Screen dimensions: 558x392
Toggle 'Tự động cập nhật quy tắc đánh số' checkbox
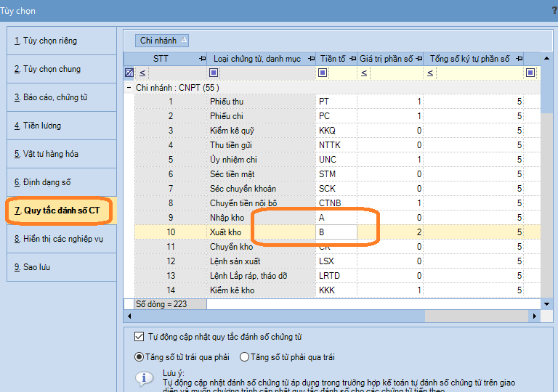coord(139,337)
